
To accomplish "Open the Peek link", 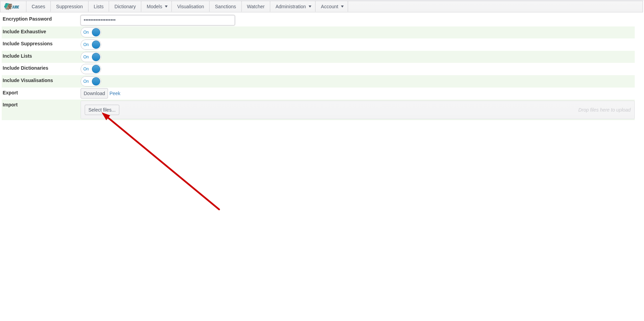I will 115,93.
